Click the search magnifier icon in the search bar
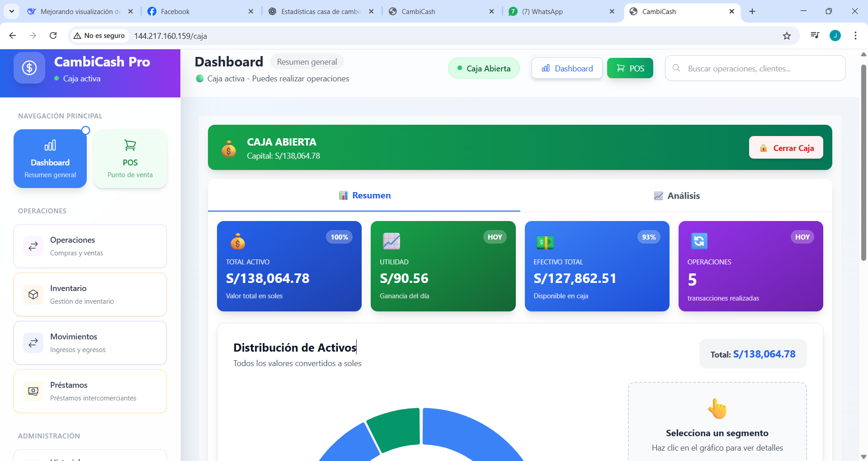 click(x=676, y=68)
